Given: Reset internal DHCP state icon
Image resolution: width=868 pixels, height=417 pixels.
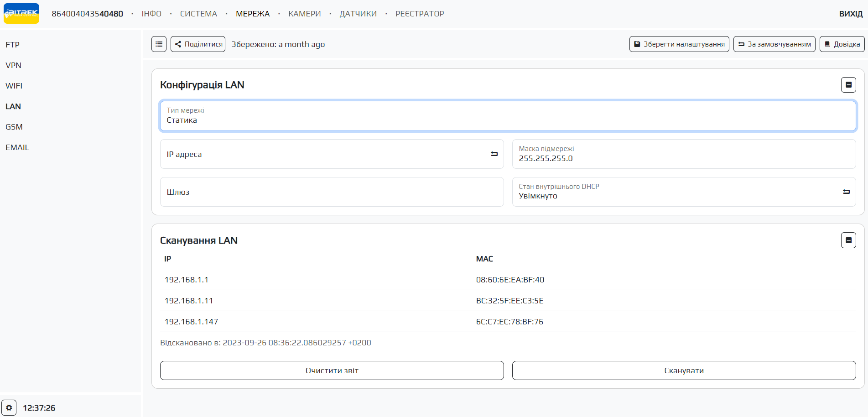Looking at the screenshot, I should click(846, 192).
